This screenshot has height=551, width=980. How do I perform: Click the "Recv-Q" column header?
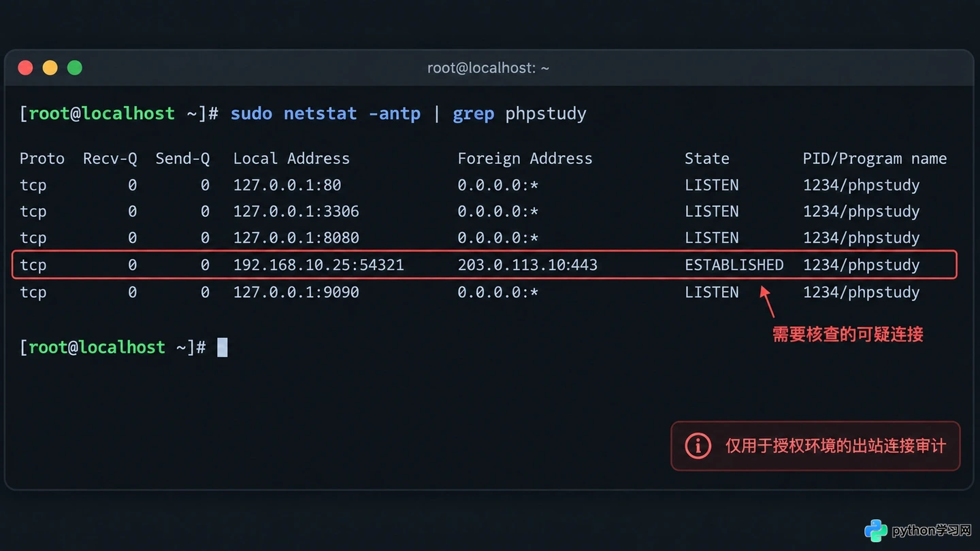pyautogui.click(x=110, y=158)
